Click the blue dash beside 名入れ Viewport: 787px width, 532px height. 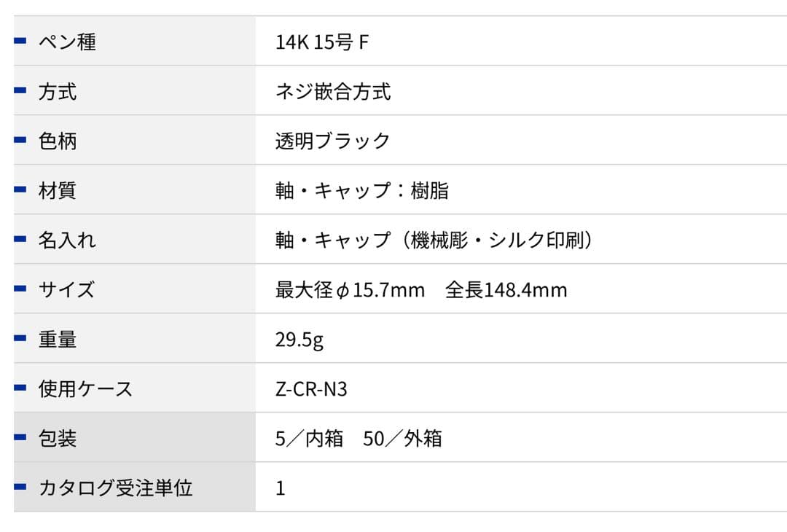[x=20, y=239]
